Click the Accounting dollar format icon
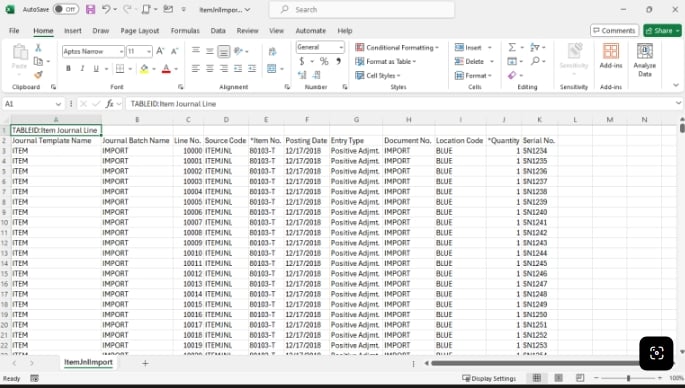The image size is (685, 388). (302, 61)
